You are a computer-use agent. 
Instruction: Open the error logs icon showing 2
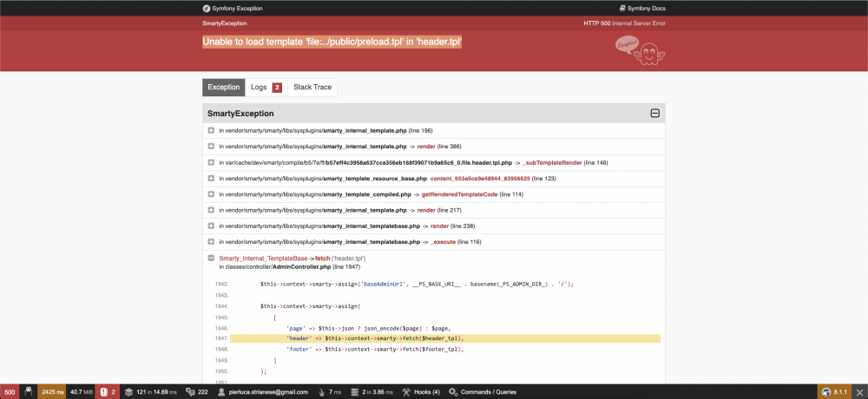pos(108,392)
